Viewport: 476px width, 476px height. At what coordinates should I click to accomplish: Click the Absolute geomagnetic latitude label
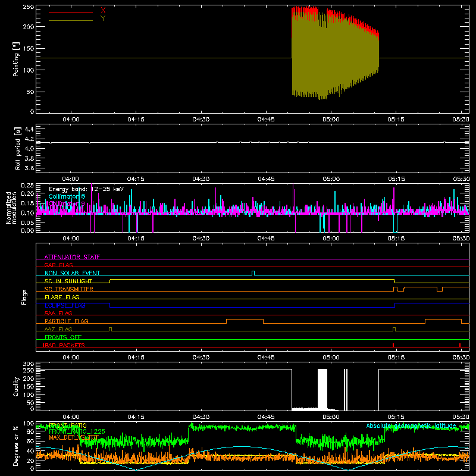pyautogui.click(x=411, y=425)
